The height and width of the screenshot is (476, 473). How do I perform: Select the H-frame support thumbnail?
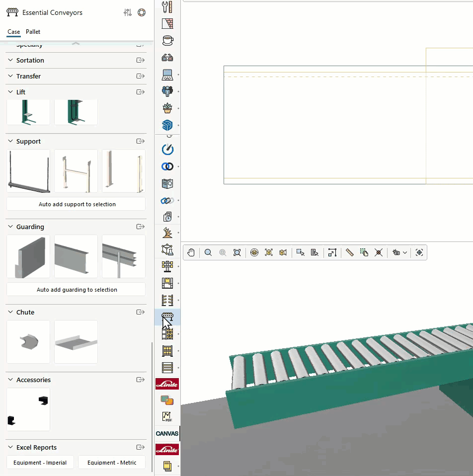pyautogui.click(x=76, y=171)
